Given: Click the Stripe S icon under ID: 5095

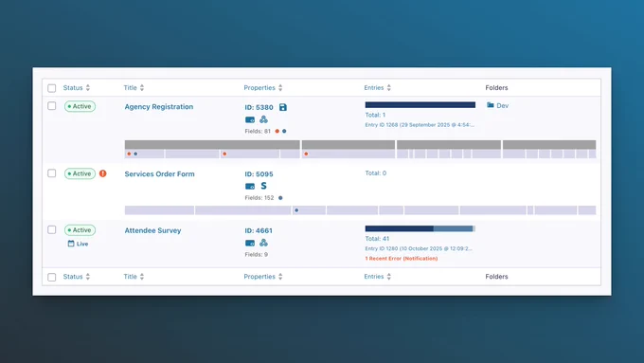Looking at the screenshot, I should [x=263, y=186].
